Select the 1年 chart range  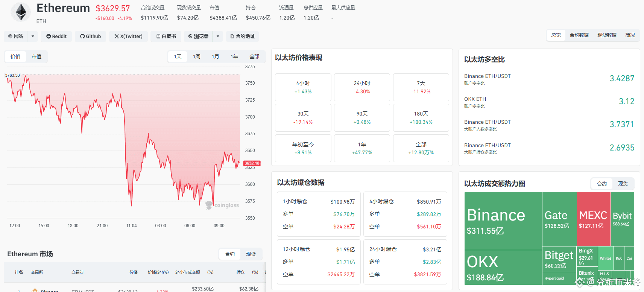[x=234, y=56]
